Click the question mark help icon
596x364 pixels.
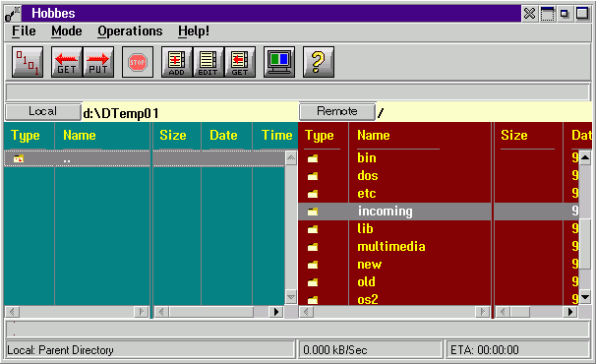tap(319, 62)
